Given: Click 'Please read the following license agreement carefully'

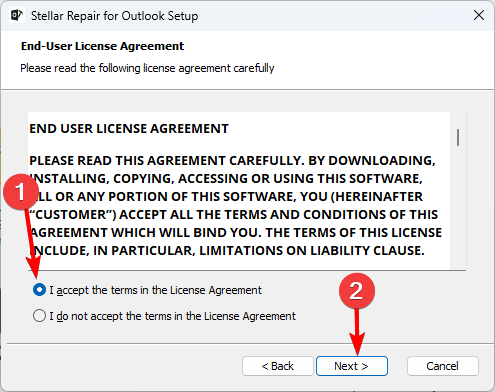Looking at the screenshot, I should [x=147, y=68].
